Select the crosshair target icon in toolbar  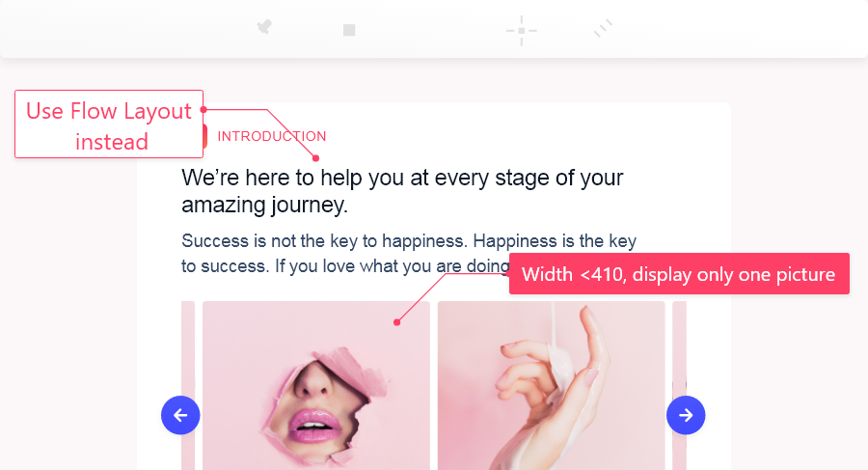tap(522, 31)
